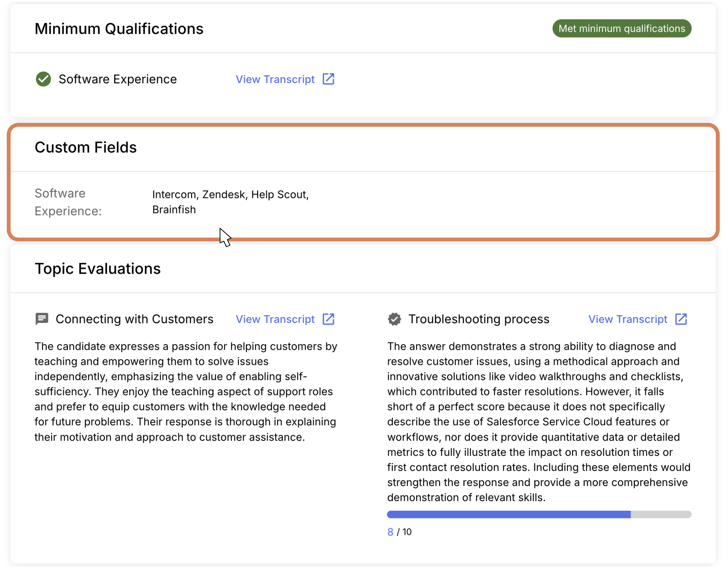Click the Topic Evaluations heading

[98, 269]
